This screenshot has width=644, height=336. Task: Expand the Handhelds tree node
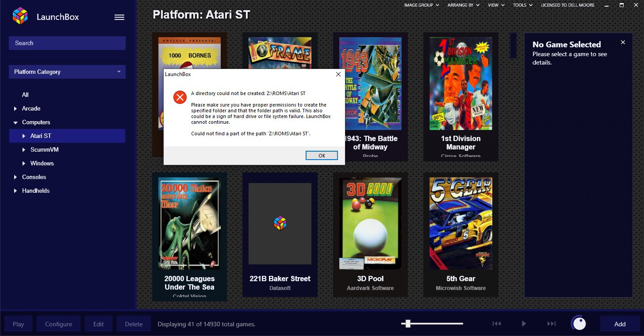point(16,191)
